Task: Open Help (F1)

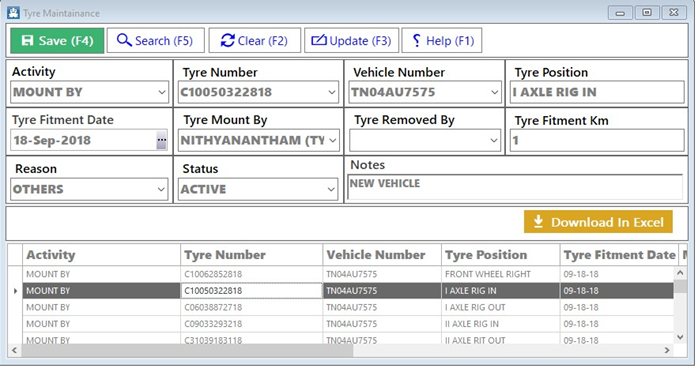Action: (442, 41)
